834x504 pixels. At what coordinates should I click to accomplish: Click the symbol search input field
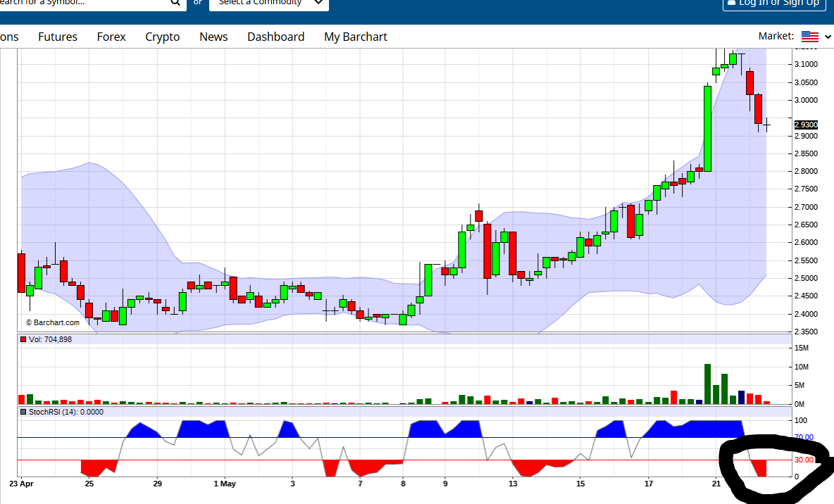[x=85, y=4]
